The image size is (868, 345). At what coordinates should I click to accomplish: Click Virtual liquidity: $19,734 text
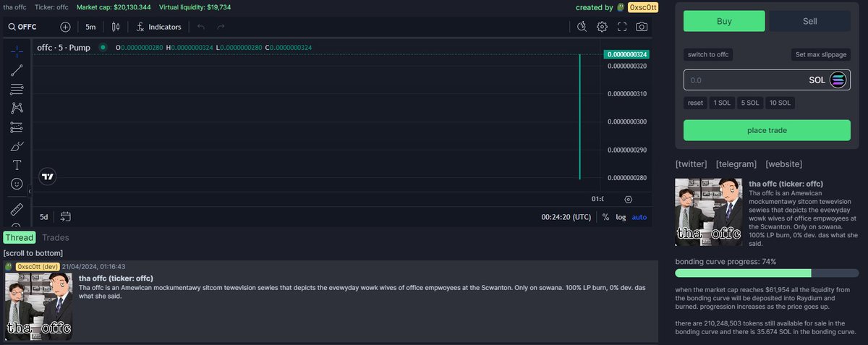click(x=195, y=7)
